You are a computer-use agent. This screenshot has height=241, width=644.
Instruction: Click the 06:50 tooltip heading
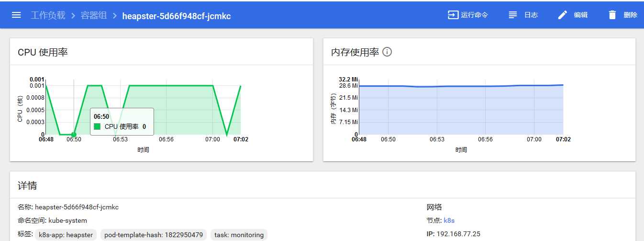[x=101, y=116]
